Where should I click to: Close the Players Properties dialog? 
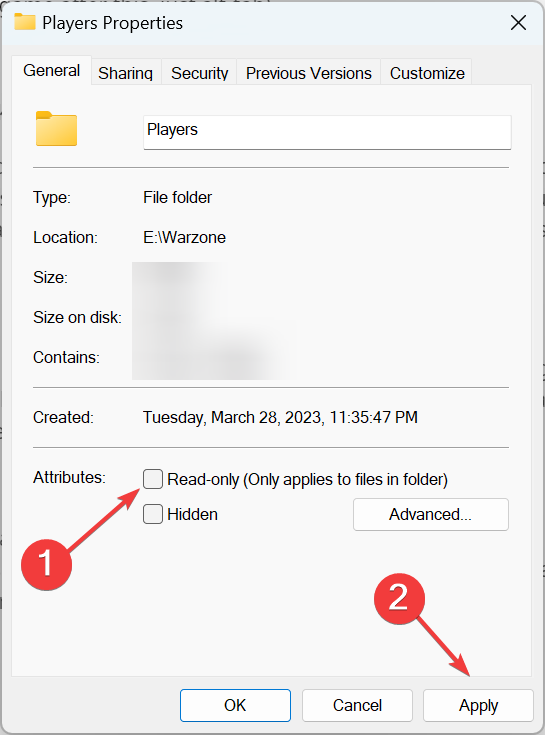click(518, 22)
